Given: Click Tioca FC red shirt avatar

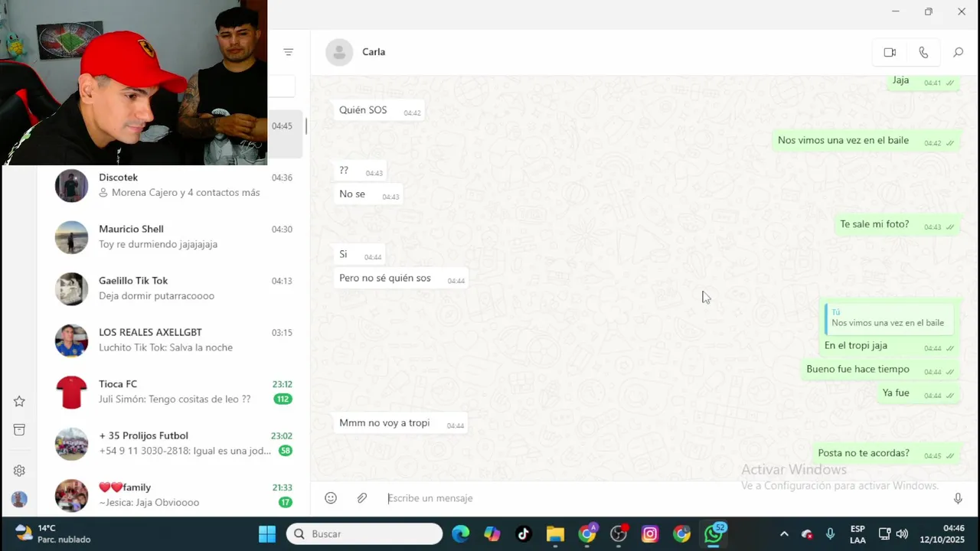Looking at the screenshot, I should click(x=71, y=392).
